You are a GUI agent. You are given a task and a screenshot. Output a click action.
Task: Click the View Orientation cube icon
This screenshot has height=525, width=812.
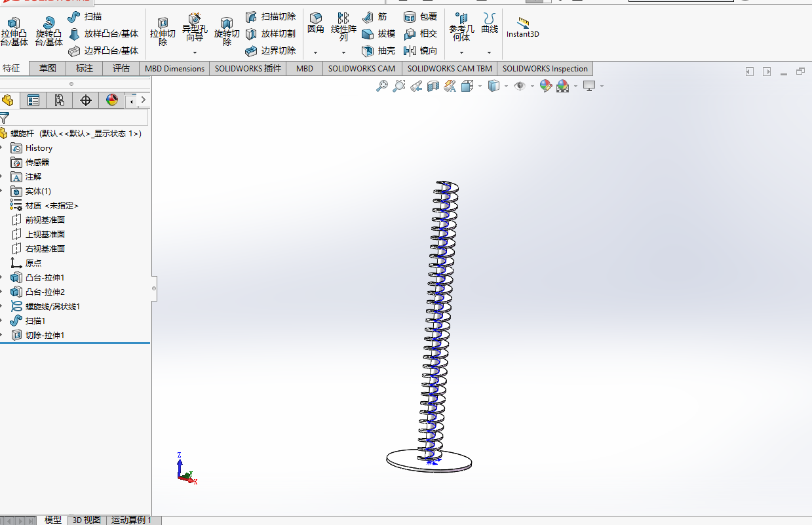tap(467, 86)
